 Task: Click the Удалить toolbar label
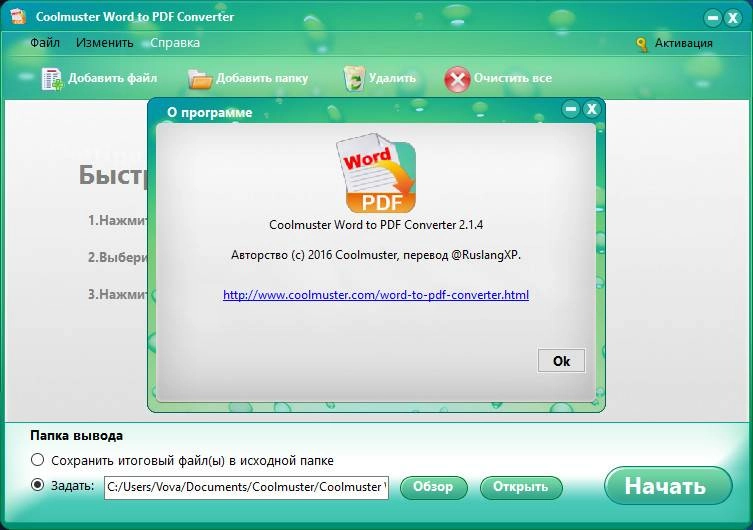(392, 78)
